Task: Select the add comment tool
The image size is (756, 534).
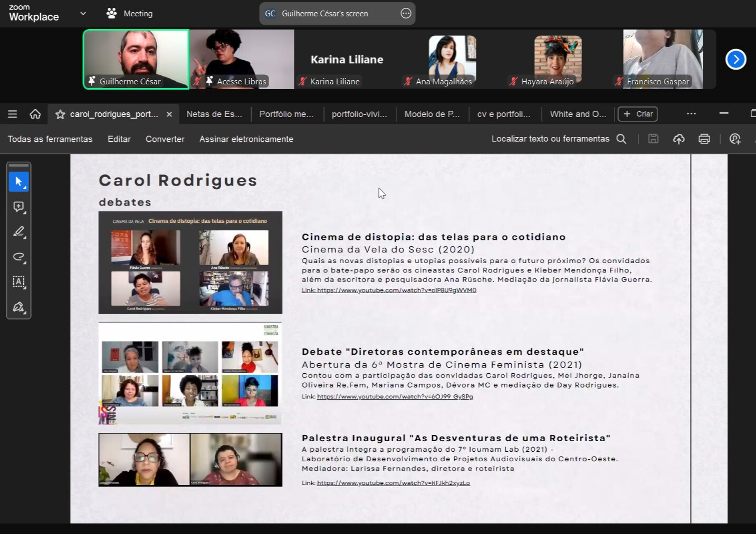Action: 18,207
